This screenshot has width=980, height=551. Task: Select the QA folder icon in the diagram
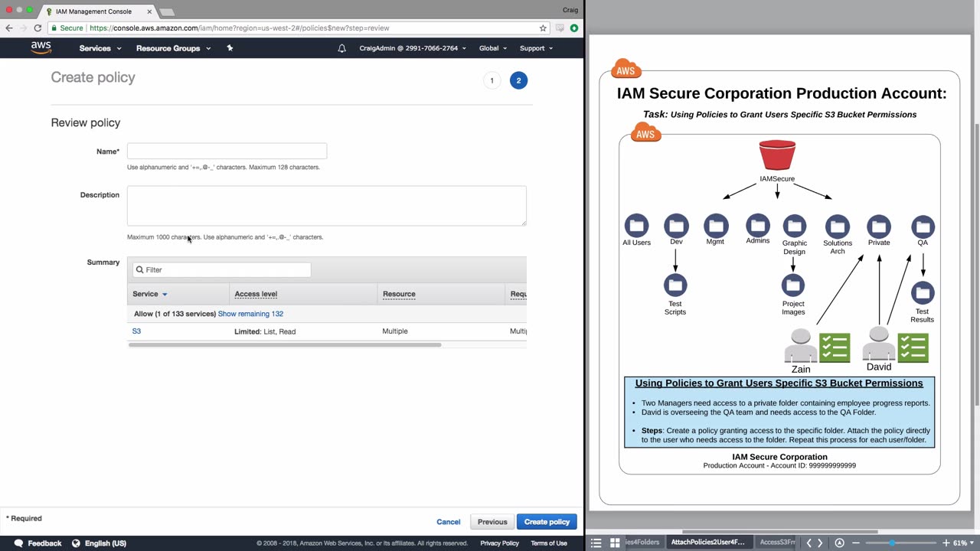click(923, 227)
